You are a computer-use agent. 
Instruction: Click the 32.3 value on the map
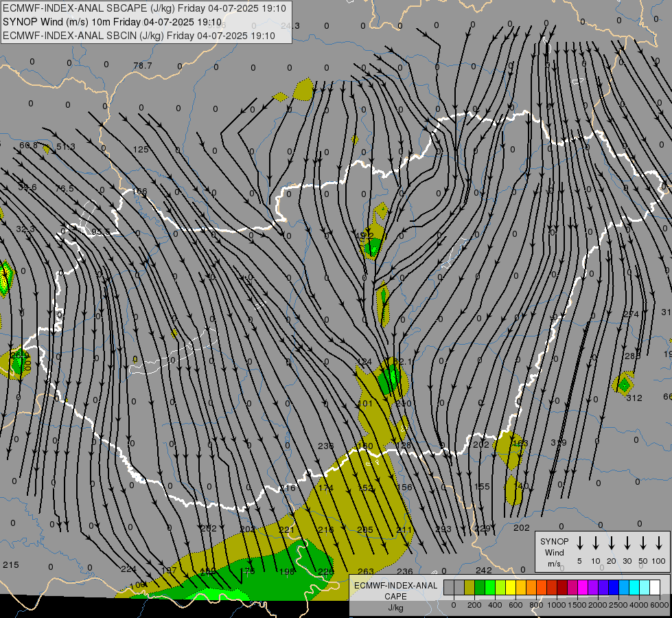tap(25, 229)
